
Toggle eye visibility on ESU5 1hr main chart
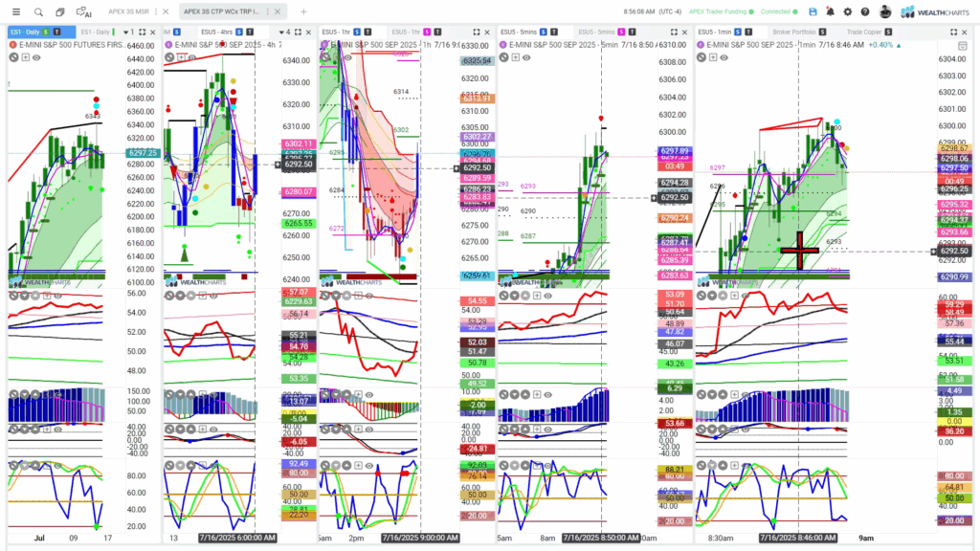pos(347,57)
